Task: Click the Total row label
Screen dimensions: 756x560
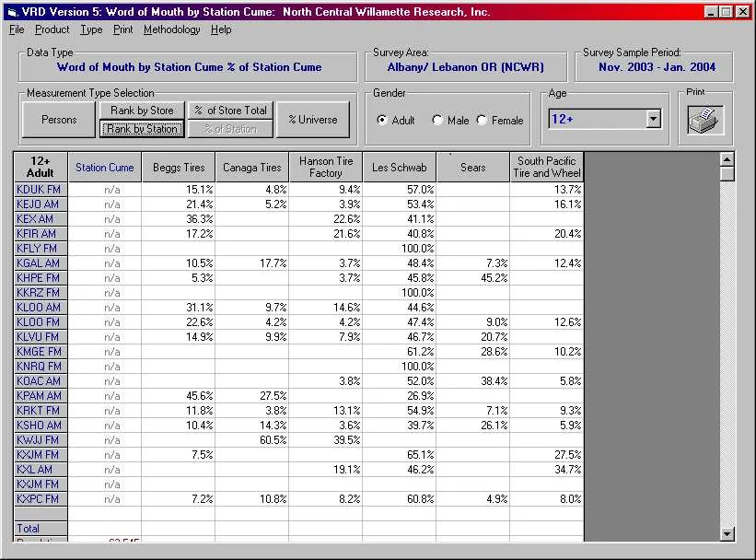Action: coord(41,528)
